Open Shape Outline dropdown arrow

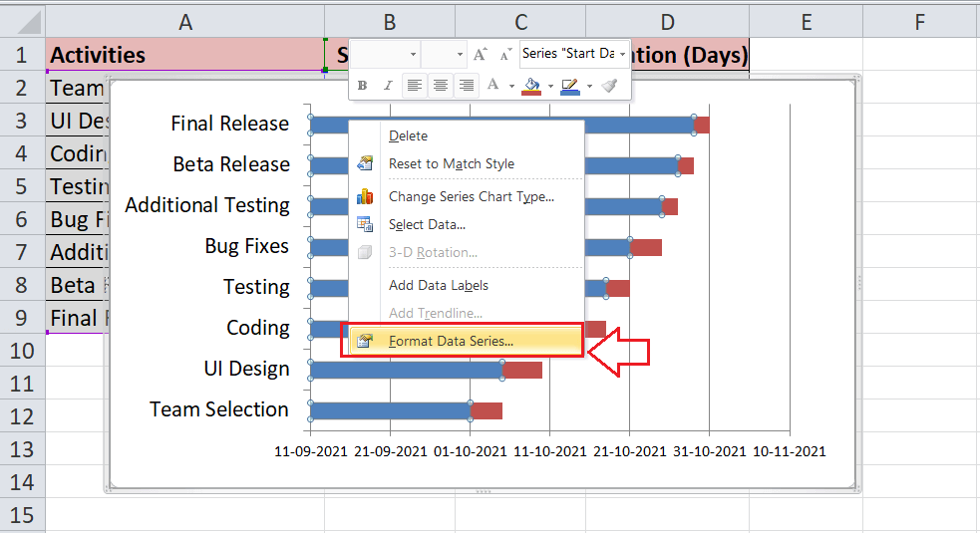[589, 87]
